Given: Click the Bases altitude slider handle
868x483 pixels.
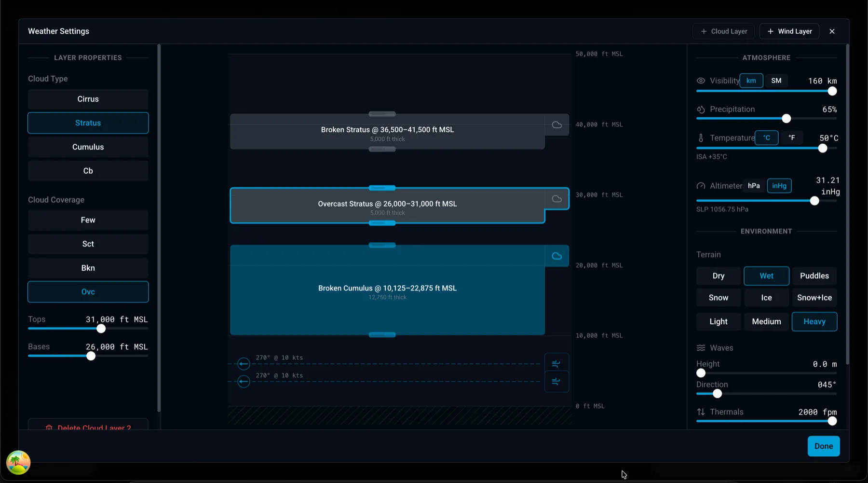Looking at the screenshot, I should [x=91, y=357].
